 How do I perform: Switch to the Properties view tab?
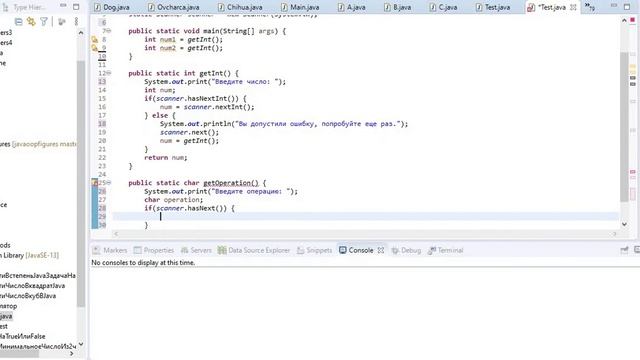(x=154, y=250)
